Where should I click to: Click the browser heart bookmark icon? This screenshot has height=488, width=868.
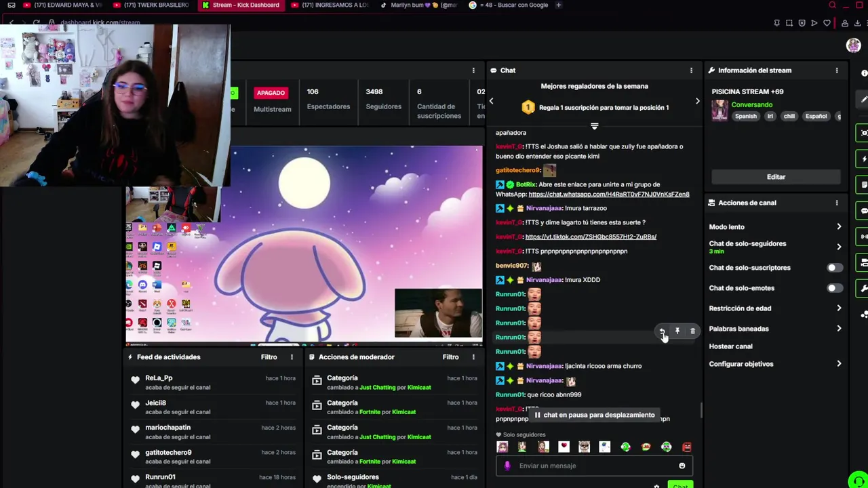click(827, 23)
